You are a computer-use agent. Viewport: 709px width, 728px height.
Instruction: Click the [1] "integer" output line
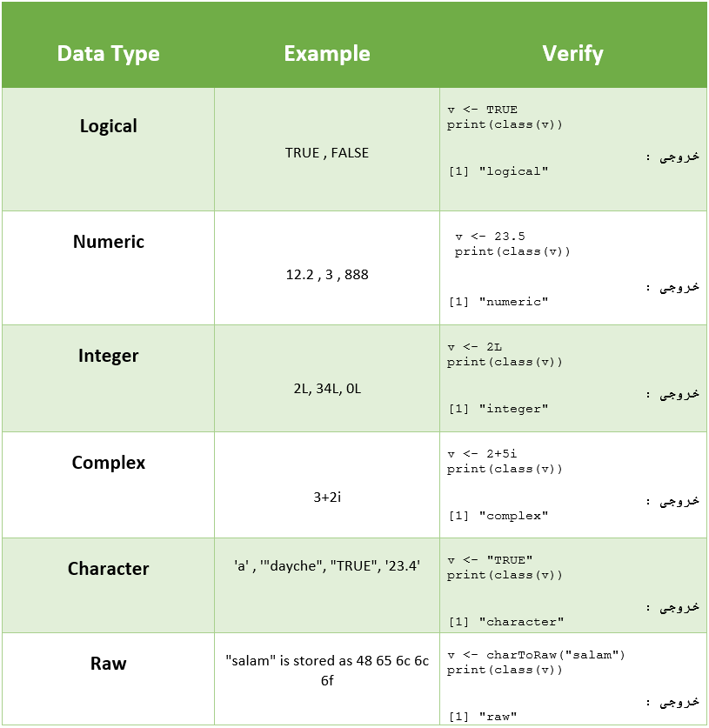[x=498, y=409]
